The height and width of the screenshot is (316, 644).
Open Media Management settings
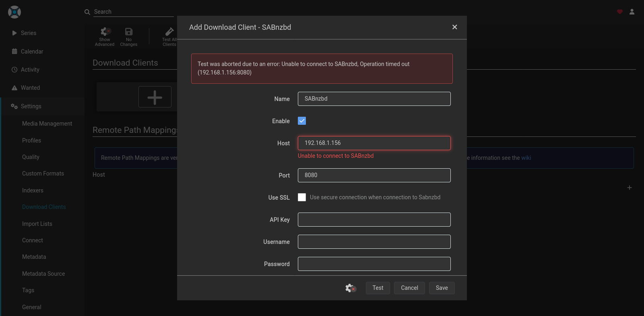tap(47, 124)
